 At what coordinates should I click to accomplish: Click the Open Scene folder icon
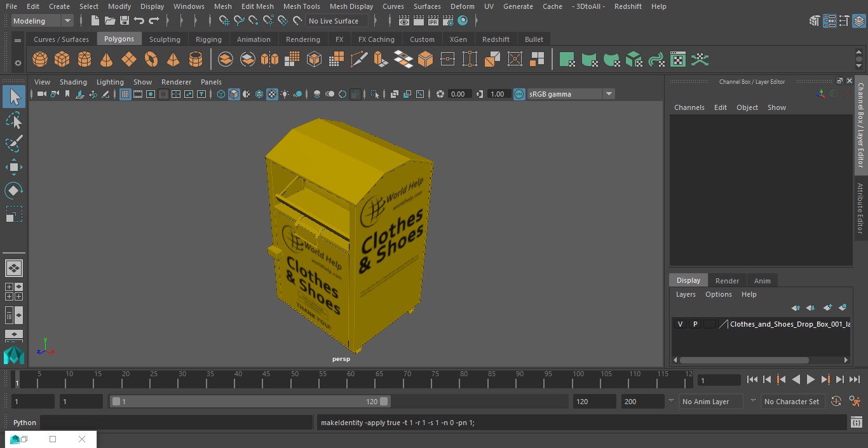(110, 21)
